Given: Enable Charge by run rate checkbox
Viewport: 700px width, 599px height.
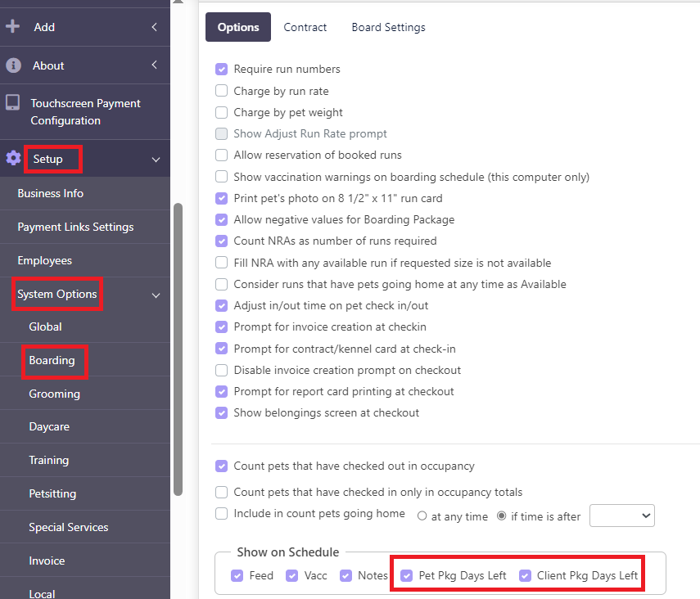Looking at the screenshot, I should click(221, 91).
